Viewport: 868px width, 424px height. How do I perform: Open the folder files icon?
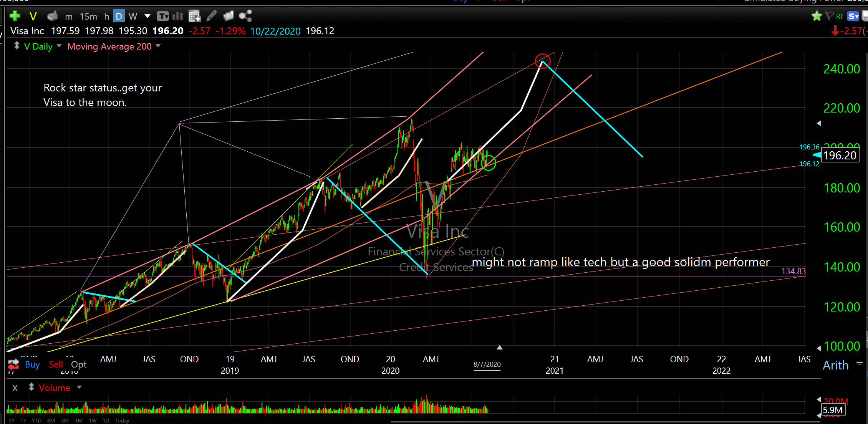(229, 16)
